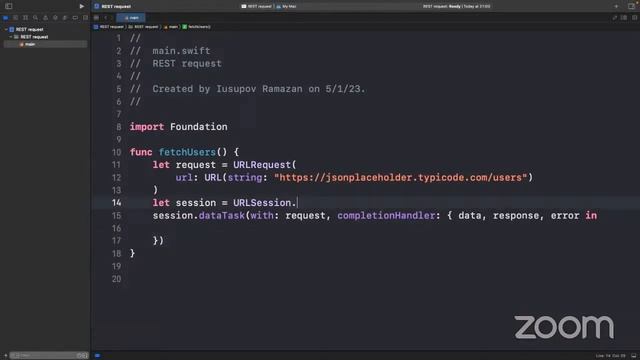Toggle the navigator sidebar panel
Screen dimensions: 640x360
click(9, 6)
